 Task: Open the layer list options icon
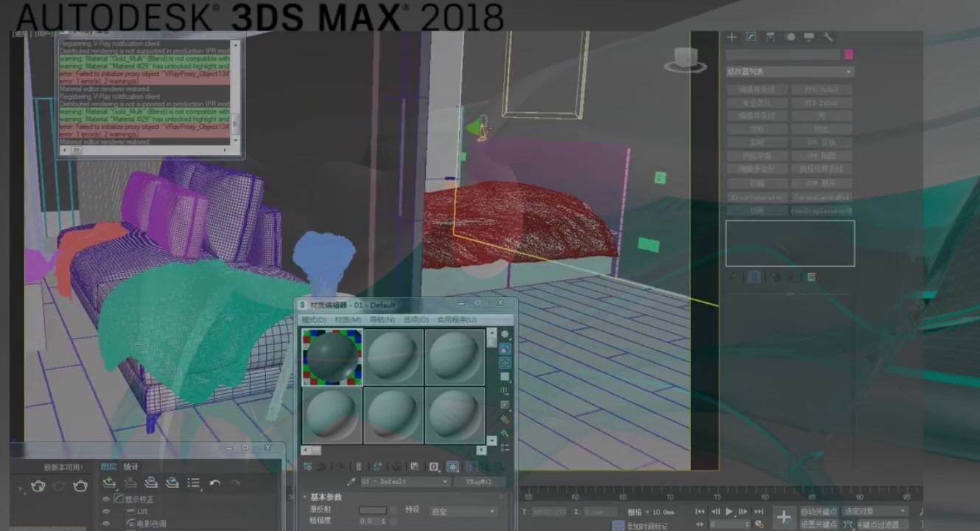coord(194,483)
